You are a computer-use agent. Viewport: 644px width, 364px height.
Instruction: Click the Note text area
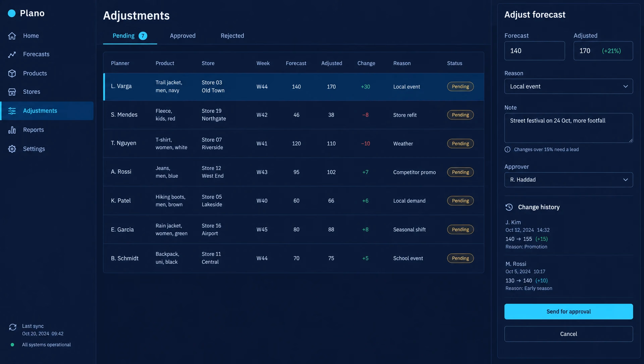click(x=569, y=128)
